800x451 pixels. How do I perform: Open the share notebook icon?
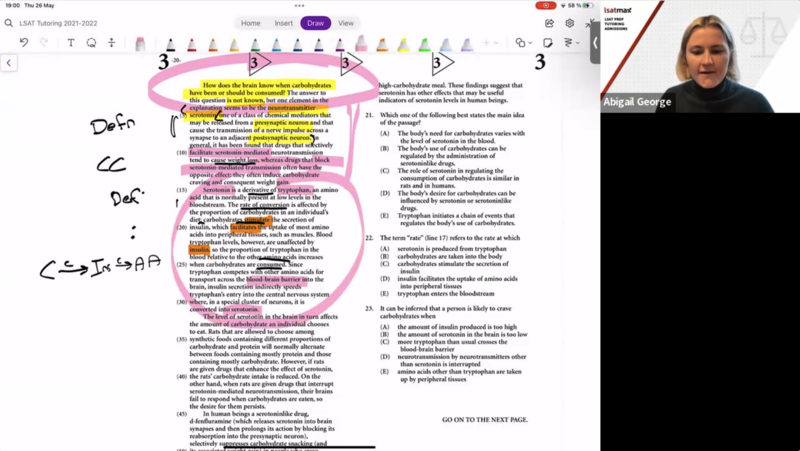click(x=550, y=23)
